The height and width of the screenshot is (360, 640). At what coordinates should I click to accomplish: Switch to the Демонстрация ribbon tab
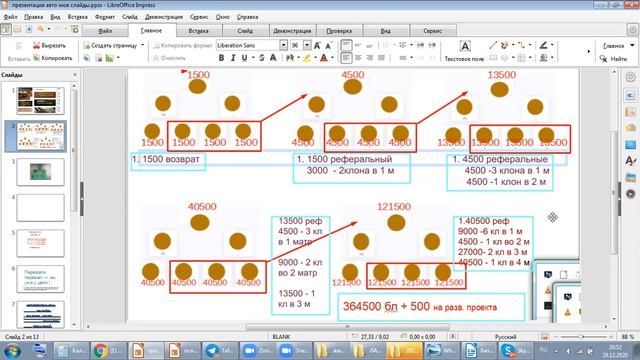292,31
